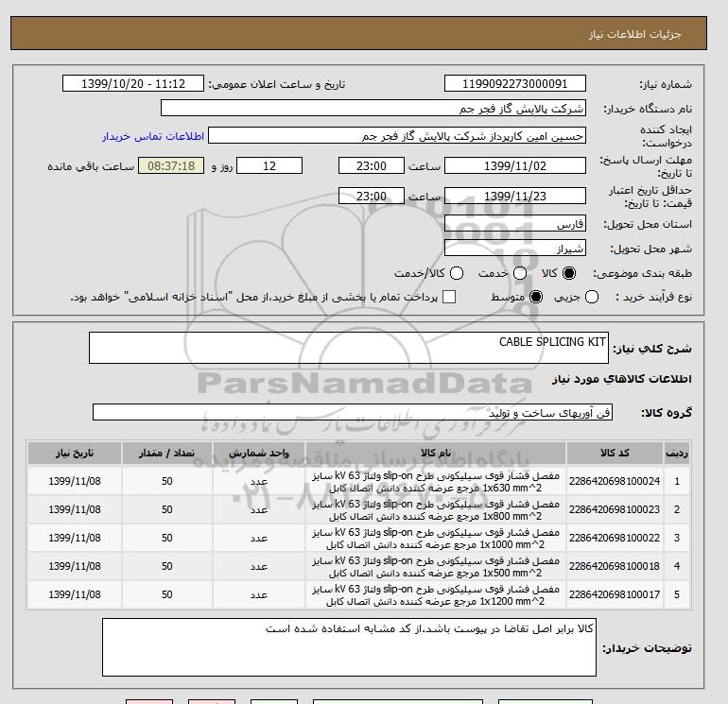Choose the متوسط purchase process option
The image size is (728, 704).
[536, 297]
